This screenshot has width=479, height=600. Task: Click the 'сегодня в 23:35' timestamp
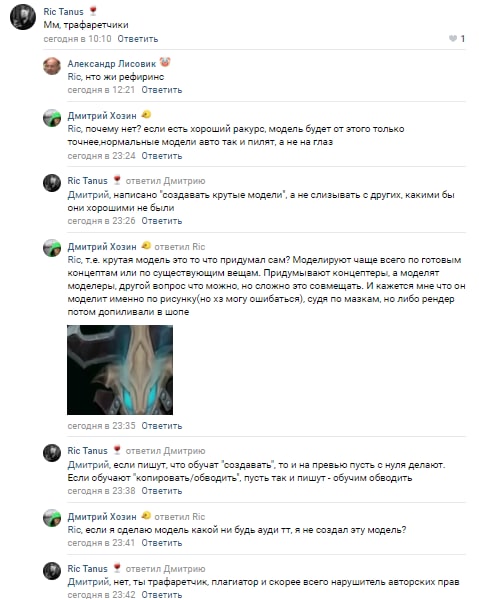[x=101, y=426]
